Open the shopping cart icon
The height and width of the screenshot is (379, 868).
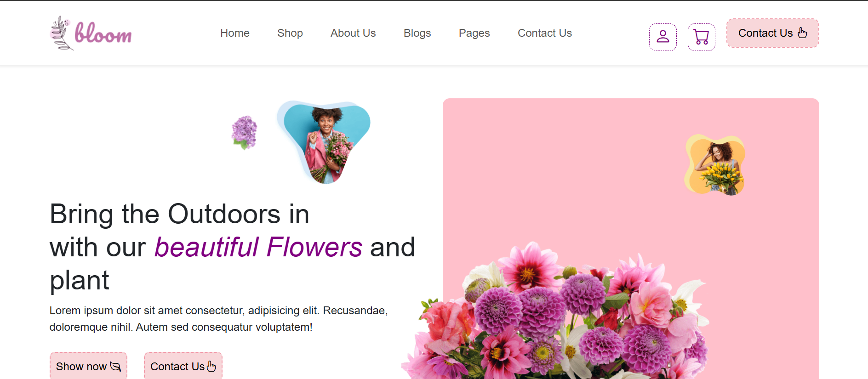701,37
